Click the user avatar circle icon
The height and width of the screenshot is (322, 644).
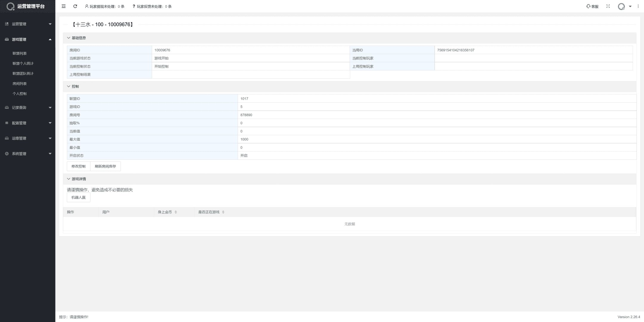[621, 7]
